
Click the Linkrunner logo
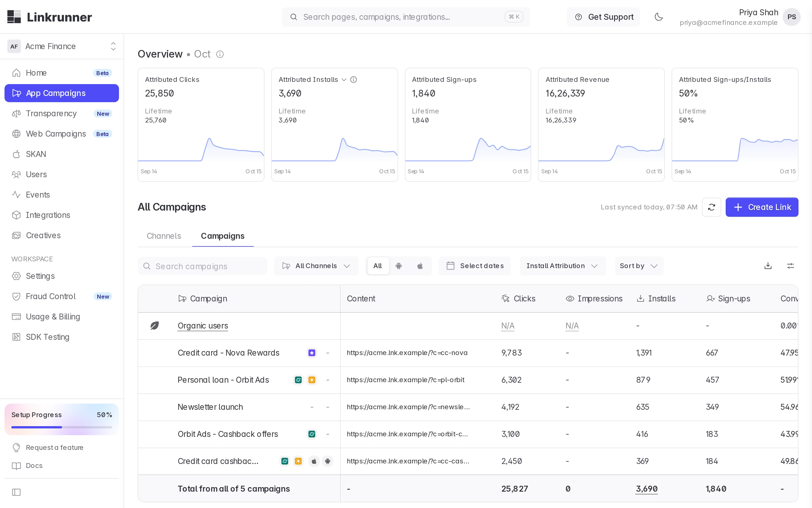(x=49, y=17)
